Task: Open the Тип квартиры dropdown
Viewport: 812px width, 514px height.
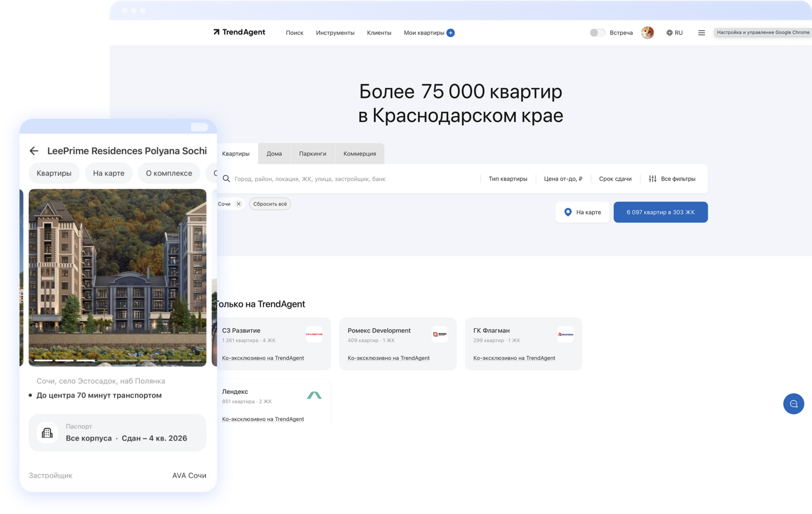Action: [x=507, y=179]
